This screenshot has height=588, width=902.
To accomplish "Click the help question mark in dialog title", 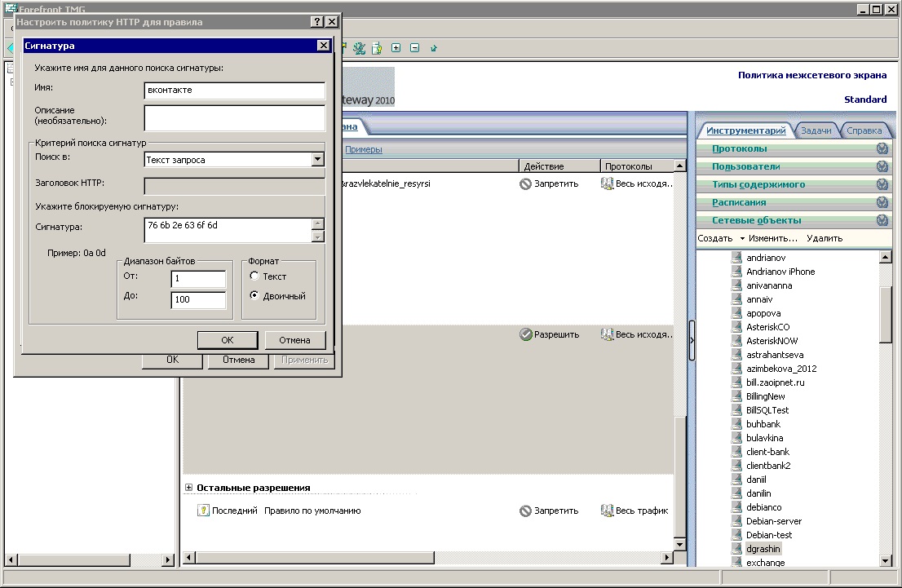I will coord(316,22).
